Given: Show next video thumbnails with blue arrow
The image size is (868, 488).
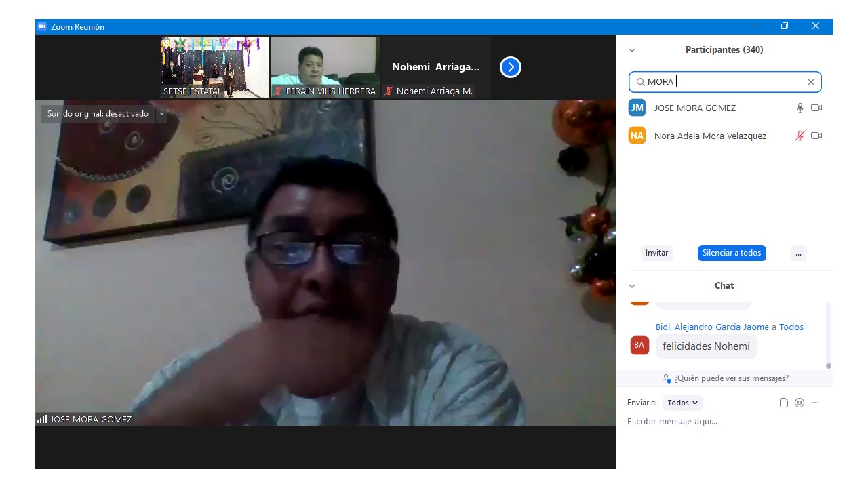Looking at the screenshot, I should [x=511, y=67].
